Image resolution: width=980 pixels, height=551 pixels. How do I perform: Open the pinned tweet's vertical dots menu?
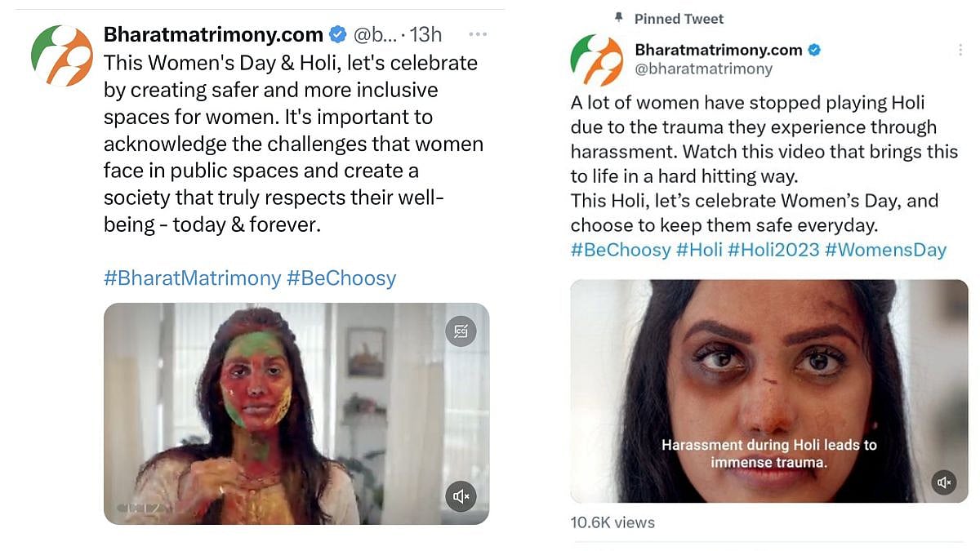tap(960, 50)
